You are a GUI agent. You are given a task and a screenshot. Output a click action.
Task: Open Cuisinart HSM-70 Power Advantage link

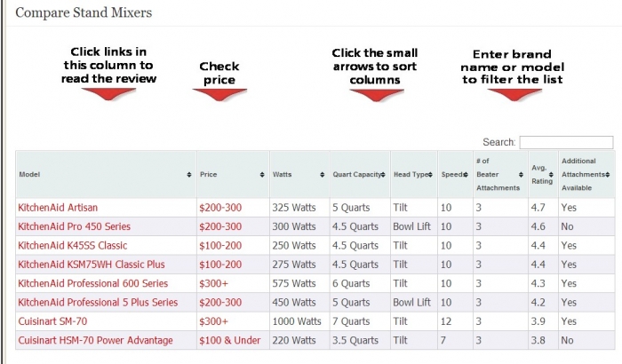(x=95, y=340)
